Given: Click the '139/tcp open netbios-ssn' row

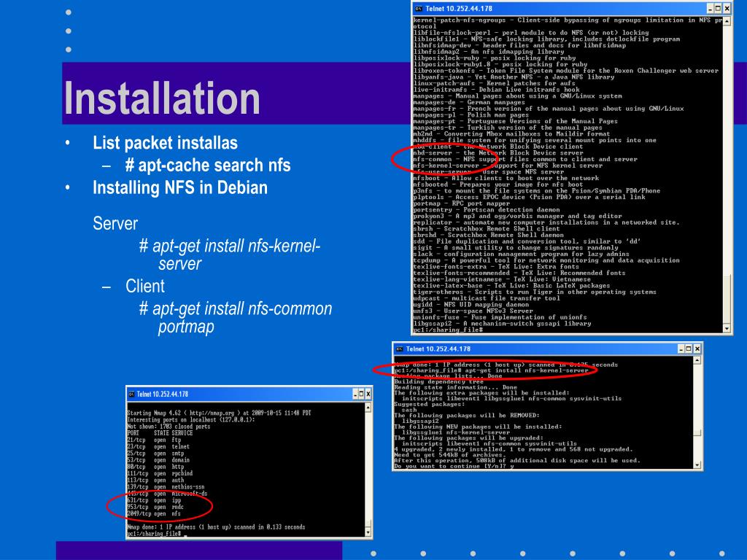Looking at the screenshot, I should (166, 487).
